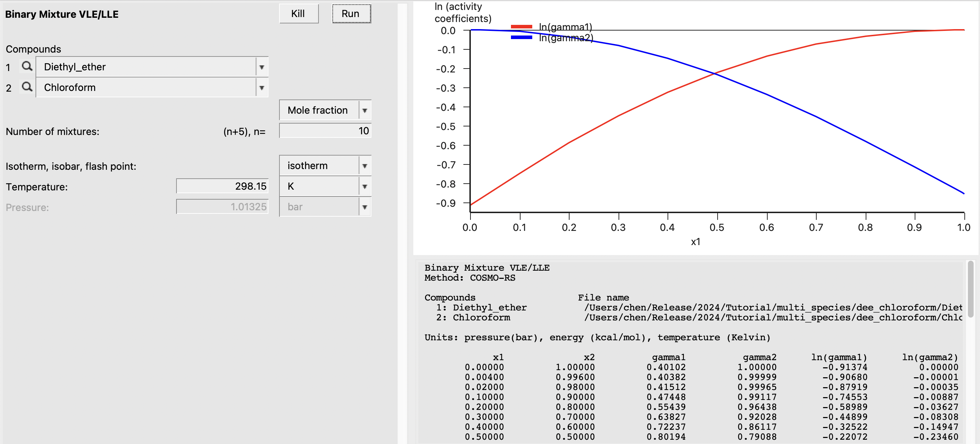
Task: Click the output panel vertical scrollbar
Action: (x=970, y=289)
